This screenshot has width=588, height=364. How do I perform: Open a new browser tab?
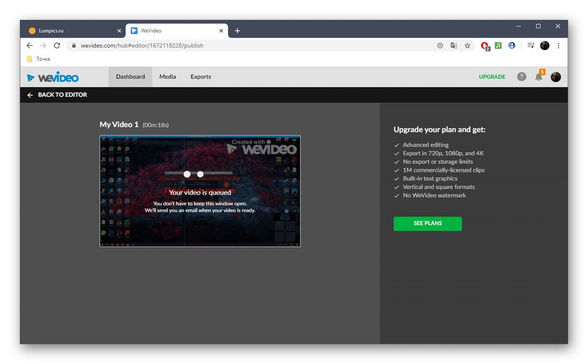[x=237, y=31]
